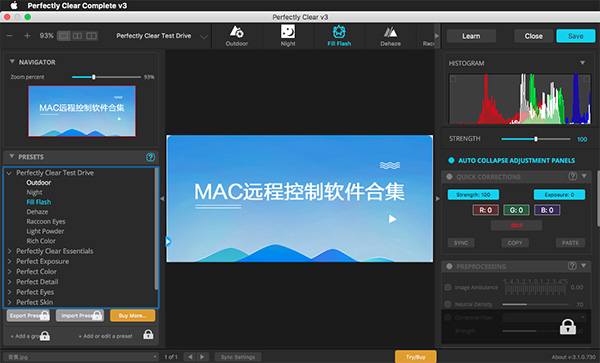Screen dimensions: 600x363
Task: Click the Save button
Action: (576, 36)
